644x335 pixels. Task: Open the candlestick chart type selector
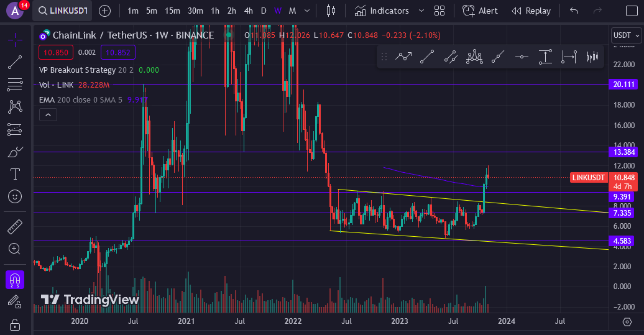(x=331, y=11)
